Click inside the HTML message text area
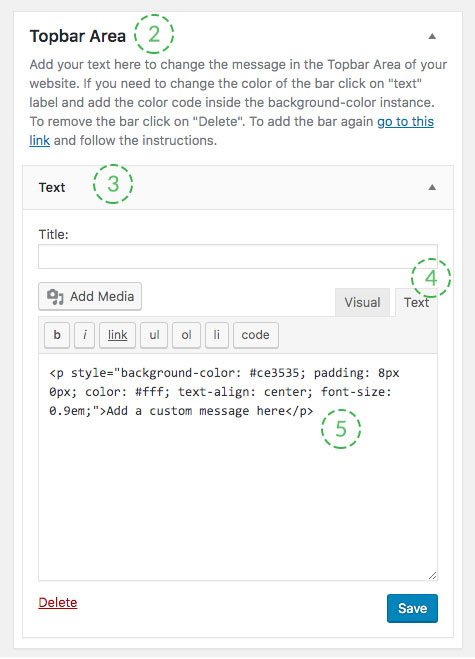Viewport: 475px width, 659px height. pos(238,467)
